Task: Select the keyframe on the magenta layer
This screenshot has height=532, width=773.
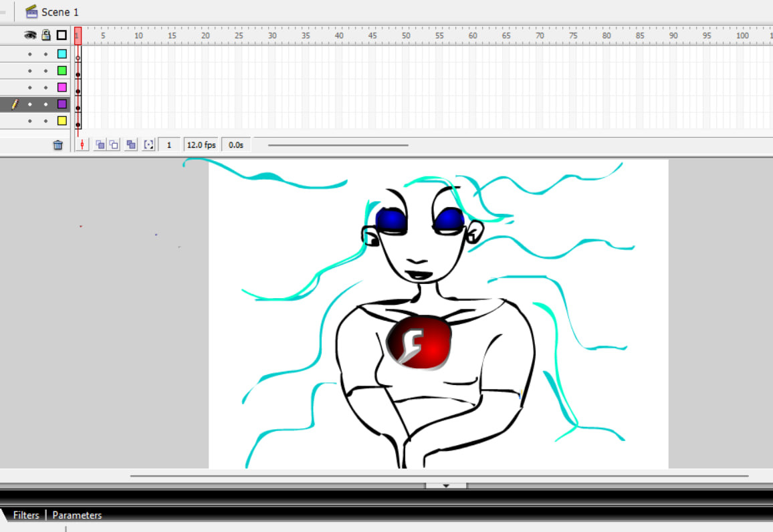Action: click(78, 88)
